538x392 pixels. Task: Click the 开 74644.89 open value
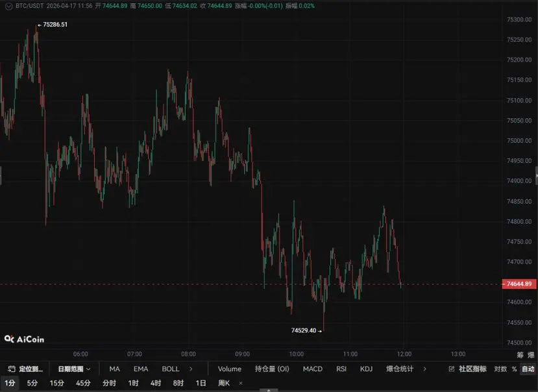tap(111, 6)
